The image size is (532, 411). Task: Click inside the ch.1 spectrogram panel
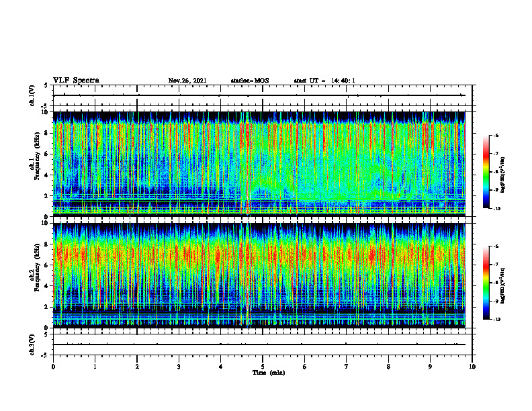click(259, 164)
